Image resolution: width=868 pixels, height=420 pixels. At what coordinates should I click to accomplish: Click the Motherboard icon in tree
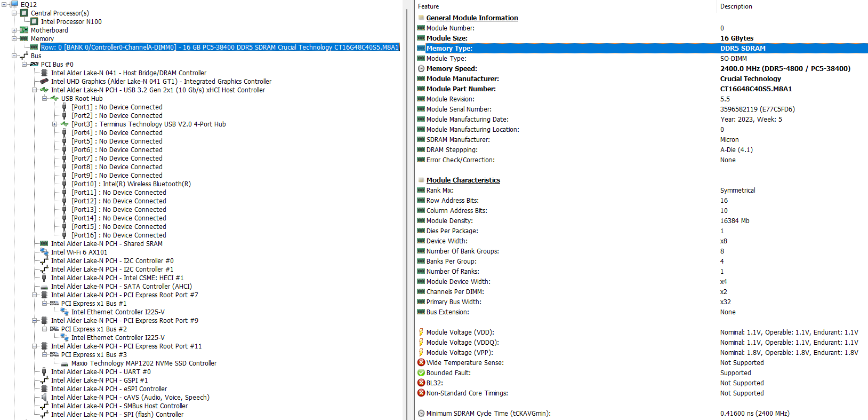coord(24,30)
